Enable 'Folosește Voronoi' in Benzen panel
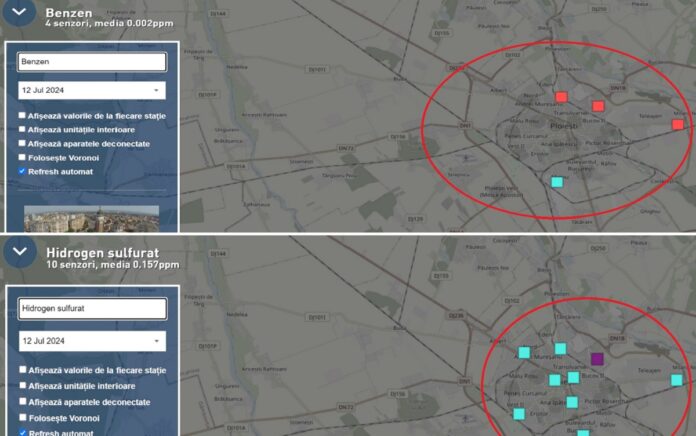 click(x=22, y=157)
